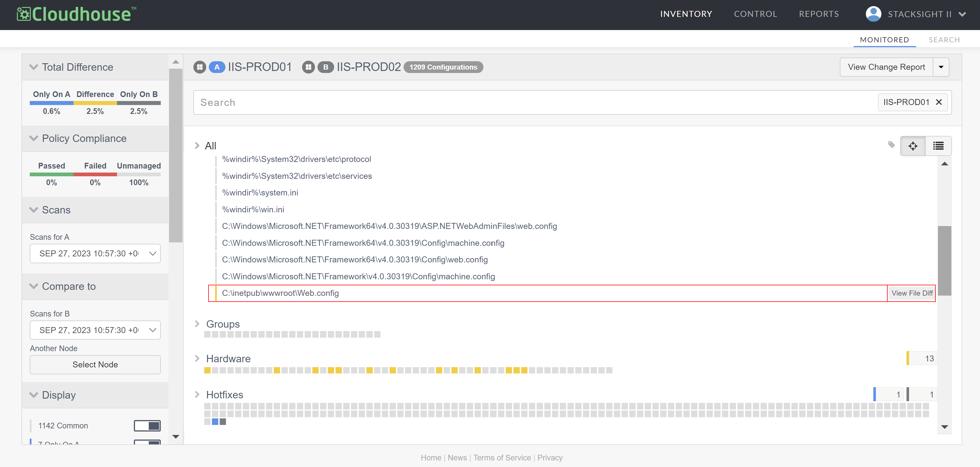Select the %windir%\win.ini entry
The height and width of the screenshot is (467, 980).
tap(253, 209)
